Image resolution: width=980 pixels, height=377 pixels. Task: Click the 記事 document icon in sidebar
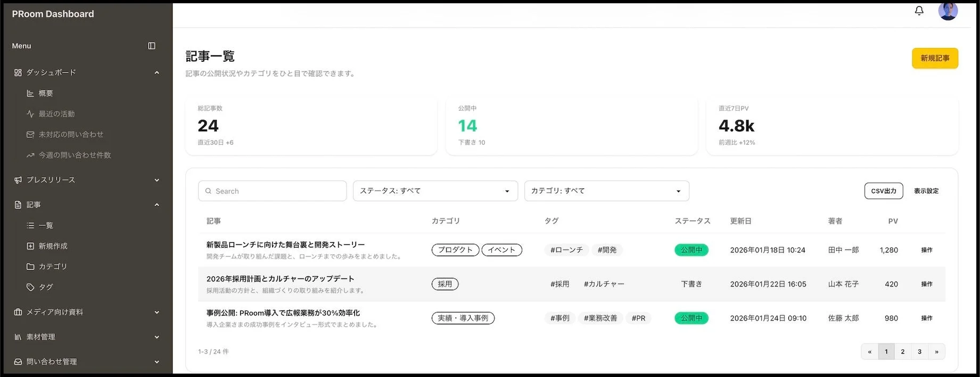(x=18, y=204)
